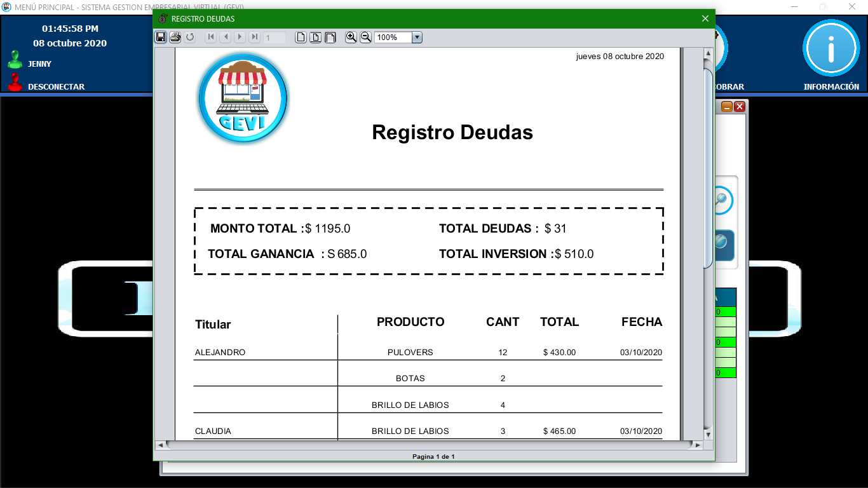Click the TOTAL column header
868x488 pixels.
[x=559, y=322]
